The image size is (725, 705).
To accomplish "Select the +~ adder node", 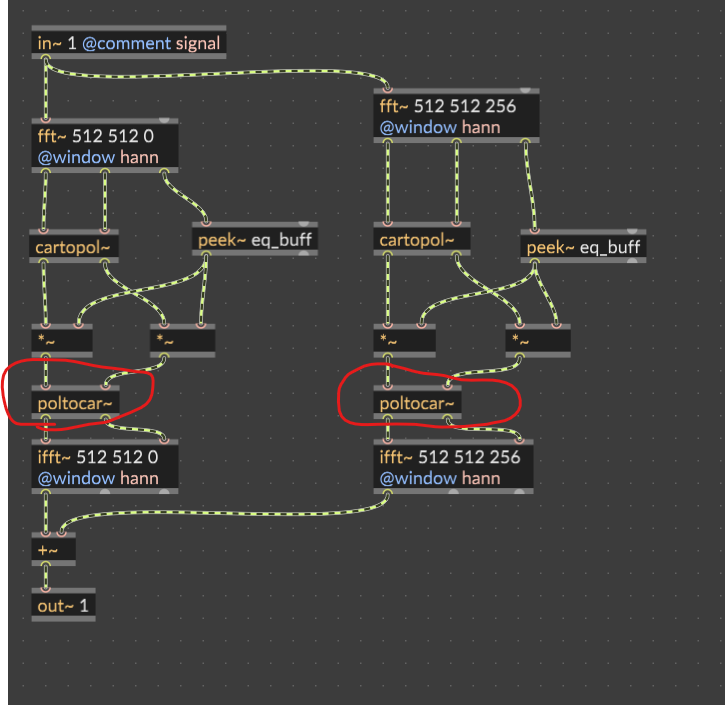I will pyautogui.click(x=53, y=550).
